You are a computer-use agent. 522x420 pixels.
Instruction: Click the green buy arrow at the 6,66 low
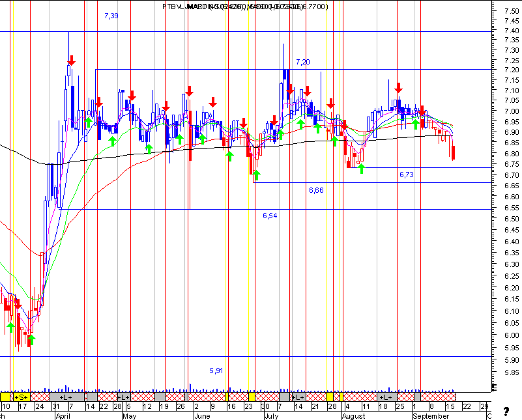point(256,175)
